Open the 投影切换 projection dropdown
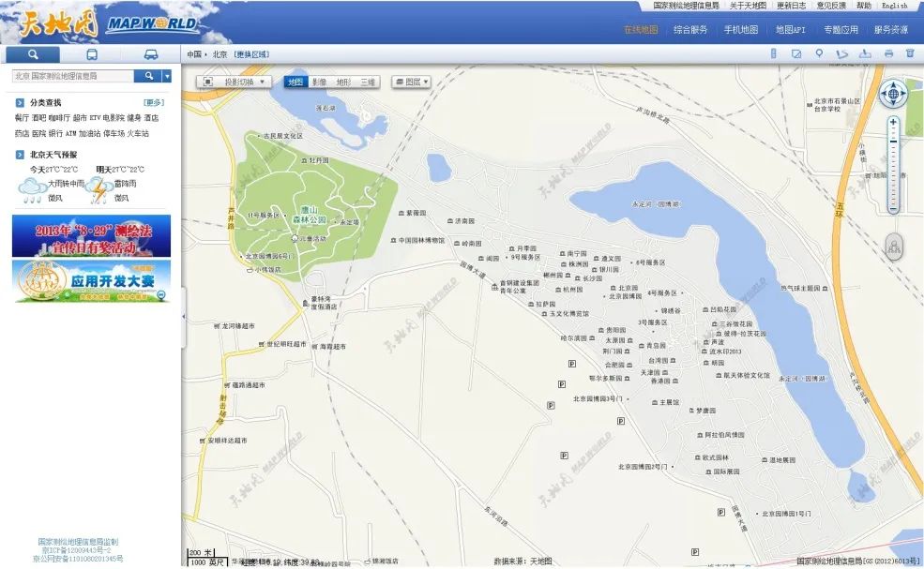This screenshot has height=569, width=924. point(235,82)
